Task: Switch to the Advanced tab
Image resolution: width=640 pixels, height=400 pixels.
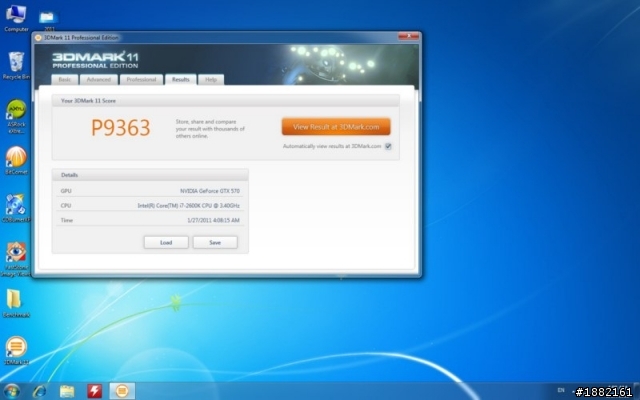Action: 99,80
